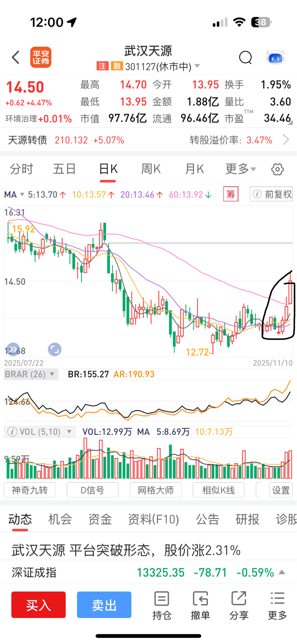297x644 pixels.
Task: Tap 环境治理 sector label
Action: (21, 119)
